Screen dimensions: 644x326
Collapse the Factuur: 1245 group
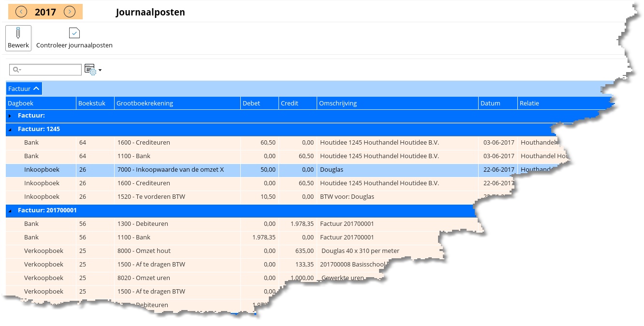[10, 130]
